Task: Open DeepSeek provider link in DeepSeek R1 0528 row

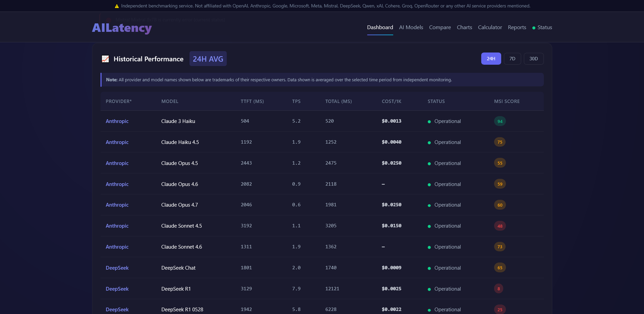Action: (x=117, y=310)
